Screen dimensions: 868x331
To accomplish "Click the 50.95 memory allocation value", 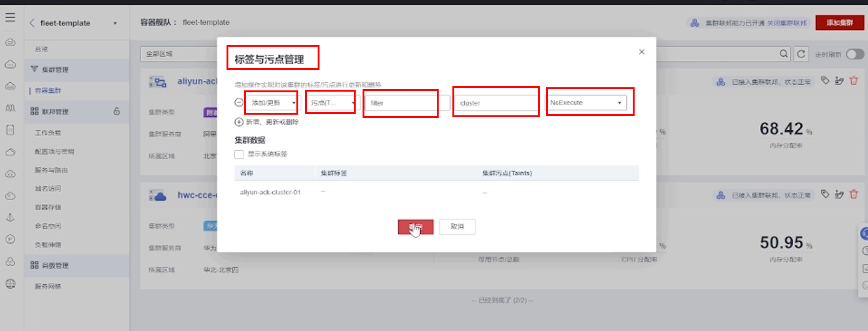I will 782,242.
